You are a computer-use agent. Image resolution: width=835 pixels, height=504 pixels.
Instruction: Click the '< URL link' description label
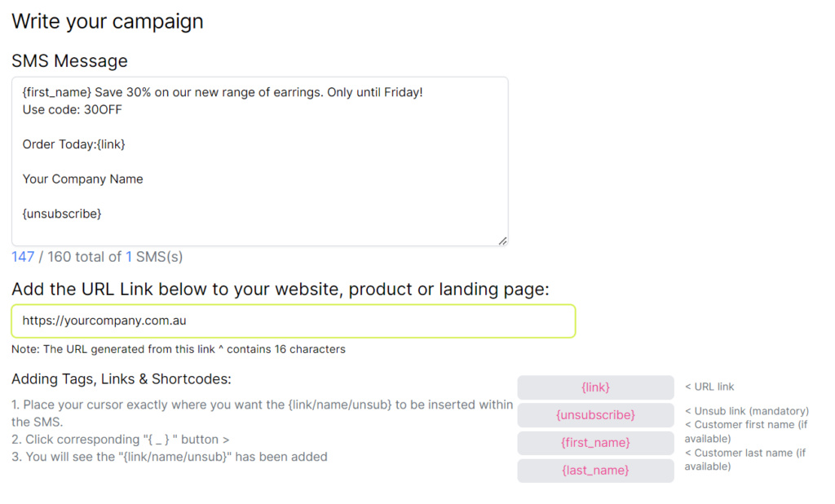(x=709, y=387)
